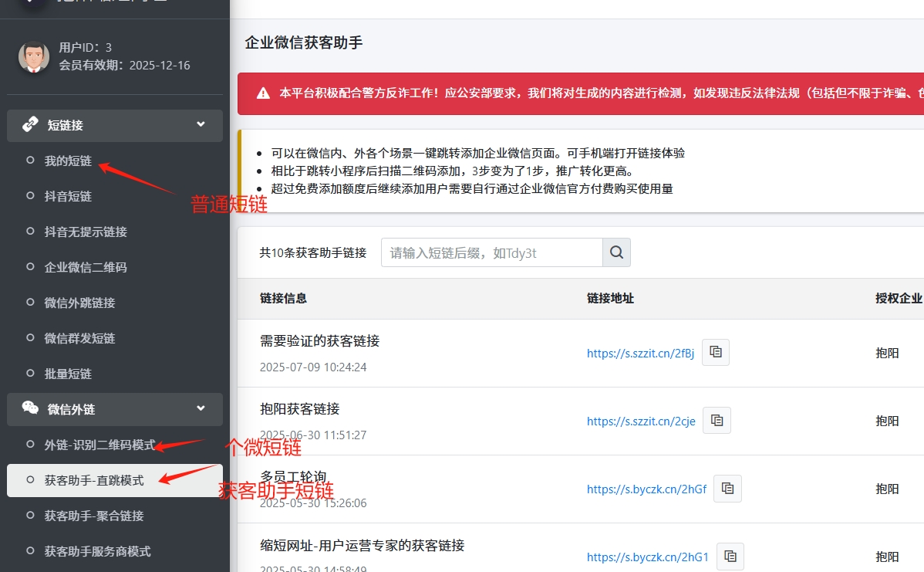The height and width of the screenshot is (572, 924).
Task: Copy the s.byczk.cn/2hG1 link
Action: pyautogui.click(x=730, y=557)
